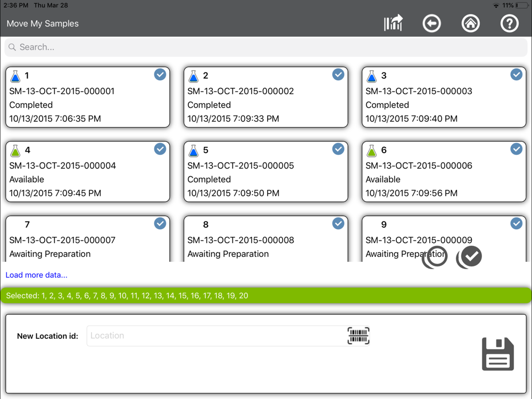The image size is (532, 399).
Task: Uncheck sample 6 selection checkmark
Action: (x=516, y=149)
